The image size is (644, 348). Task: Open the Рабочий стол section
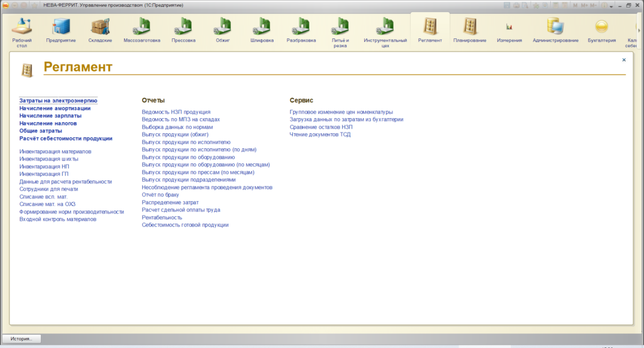pos(22,33)
